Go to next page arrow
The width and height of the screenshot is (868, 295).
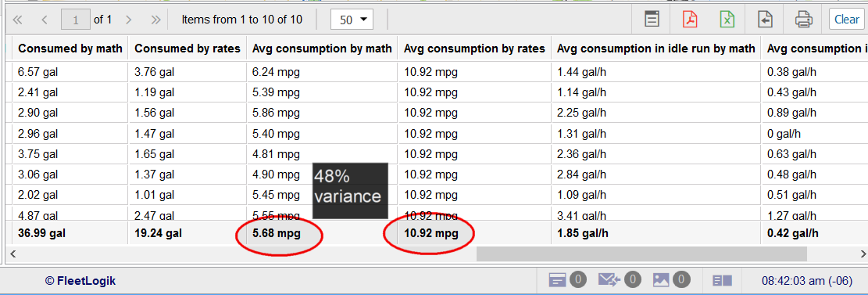click(x=128, y=20)
